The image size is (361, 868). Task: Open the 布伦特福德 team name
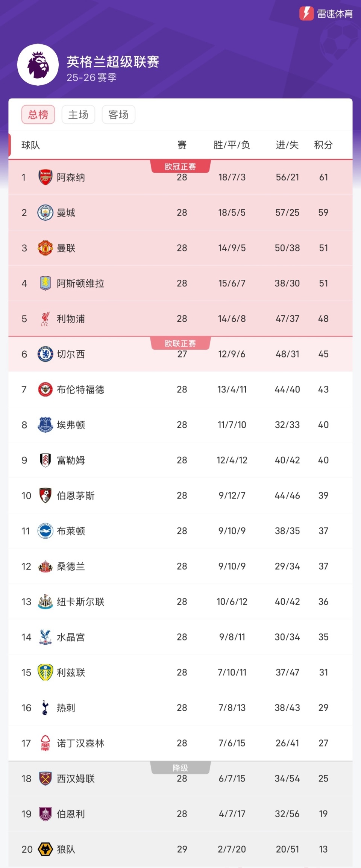[x=80, y=389]
